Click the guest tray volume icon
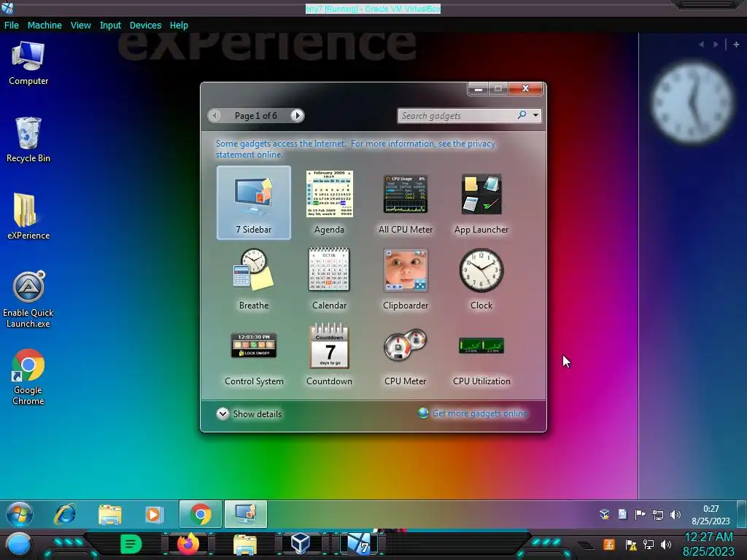Image resolution: width=747 pixels, height=560 pixels. tap(675, 514)
